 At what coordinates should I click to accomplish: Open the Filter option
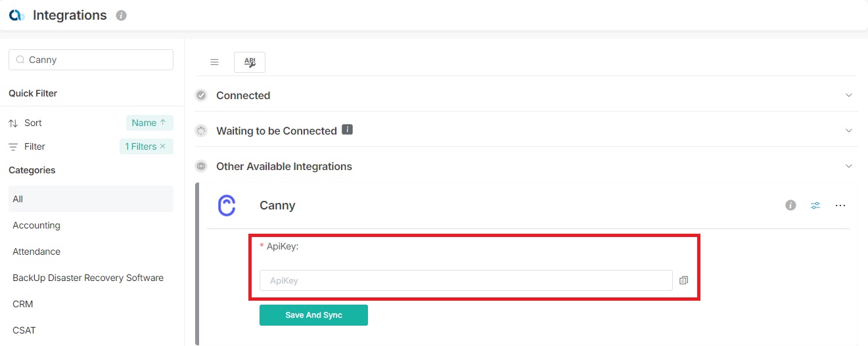point(35,146)
